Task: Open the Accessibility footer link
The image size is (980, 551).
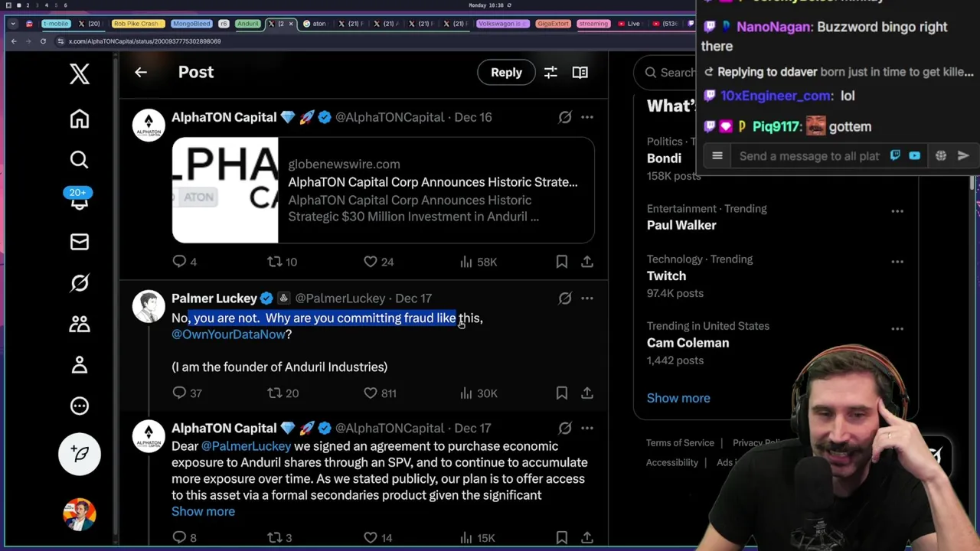Action: pyautogui.click(x=672, y=463)
